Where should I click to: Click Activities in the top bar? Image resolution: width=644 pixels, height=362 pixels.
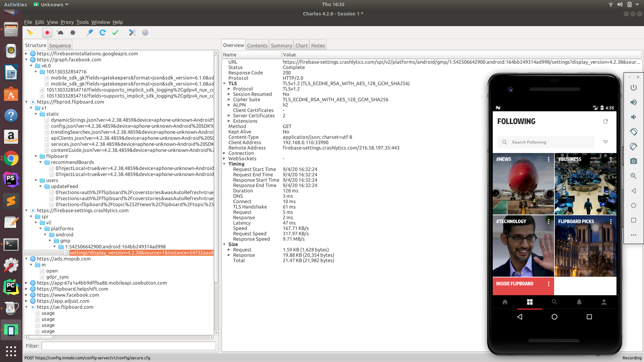point(15,4)
